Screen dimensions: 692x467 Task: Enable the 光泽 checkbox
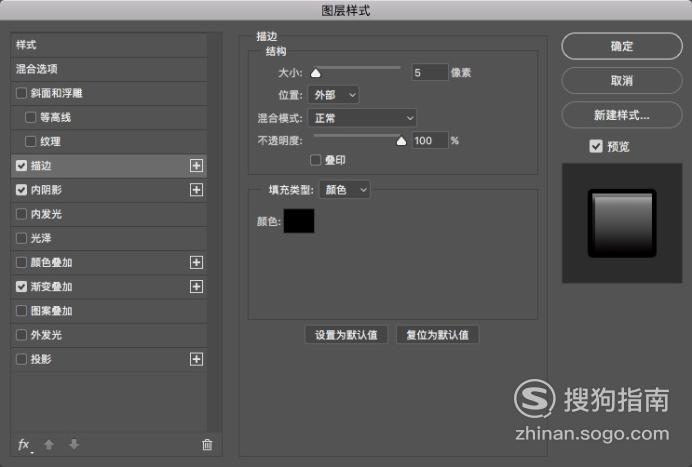(x=21, y=238)
